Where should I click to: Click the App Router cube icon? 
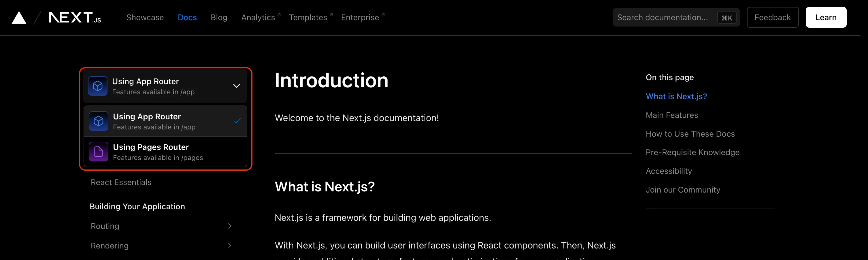point(97,86)
